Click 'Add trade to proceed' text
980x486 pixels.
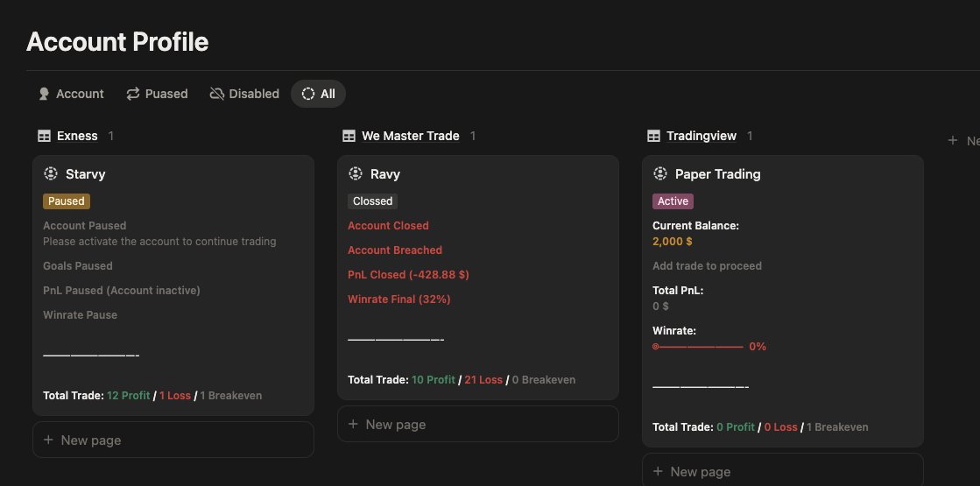[x=707, y=265]
